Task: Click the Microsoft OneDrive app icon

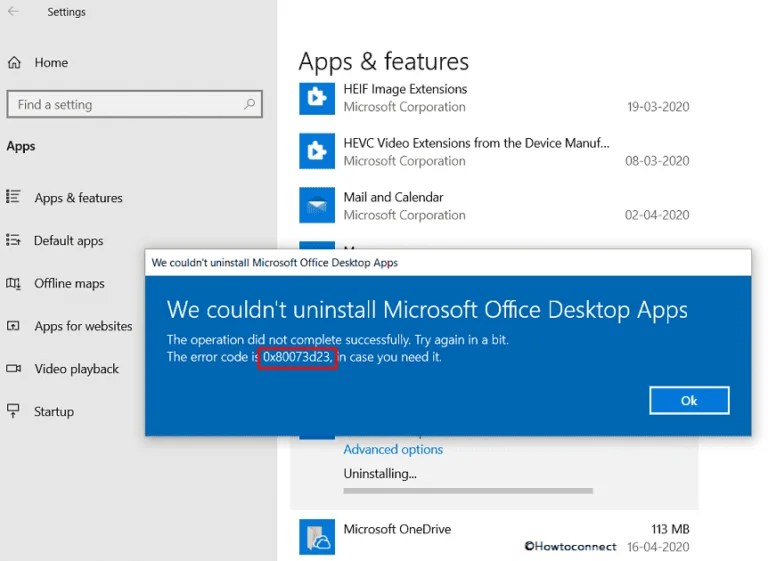Action: click(317, 537)
